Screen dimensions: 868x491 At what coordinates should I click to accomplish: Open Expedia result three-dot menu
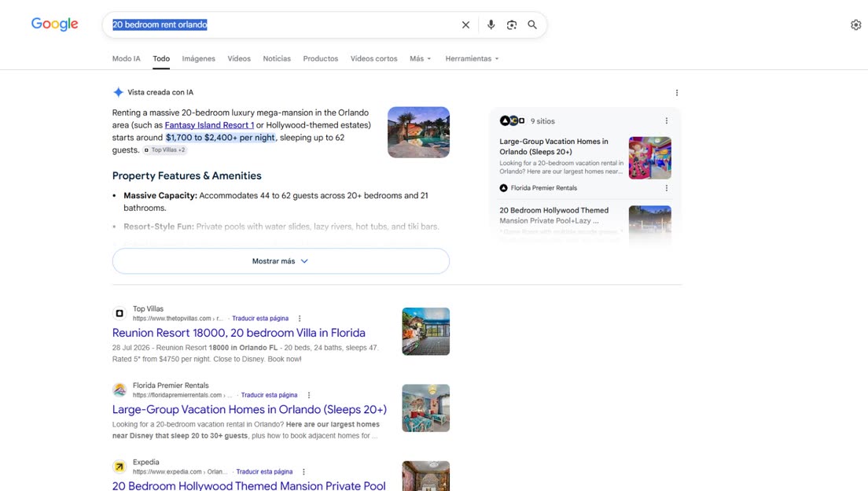click(303, 471)
